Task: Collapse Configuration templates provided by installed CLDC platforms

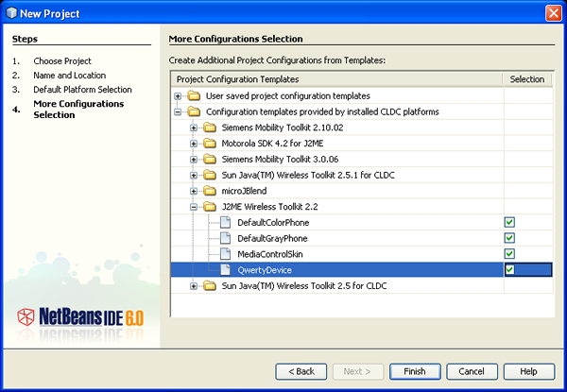Action: click(178, 112)
